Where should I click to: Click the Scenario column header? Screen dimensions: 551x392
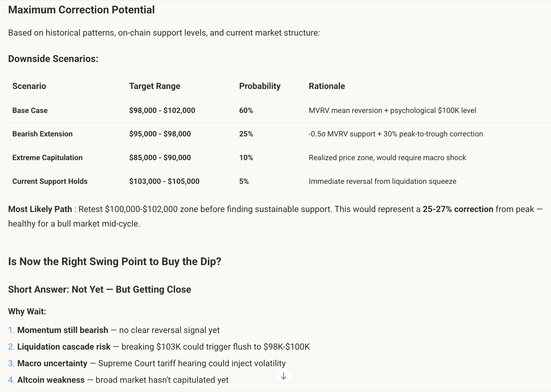[29, 86]
